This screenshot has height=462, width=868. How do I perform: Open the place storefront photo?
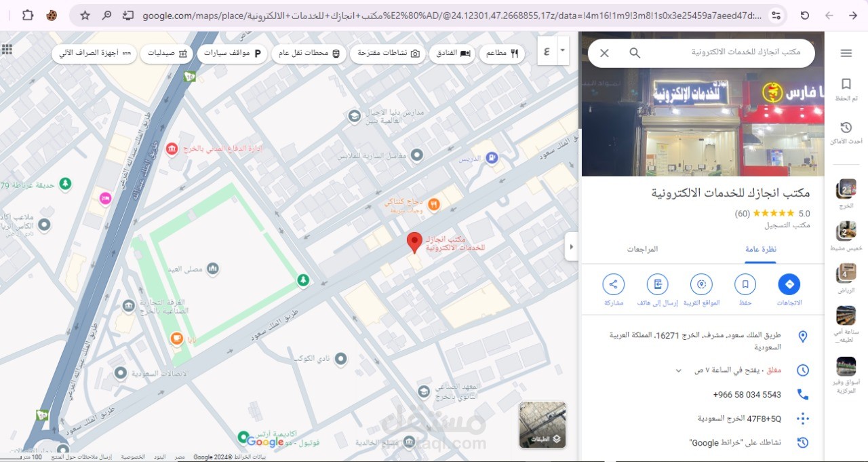pos(703,104)
